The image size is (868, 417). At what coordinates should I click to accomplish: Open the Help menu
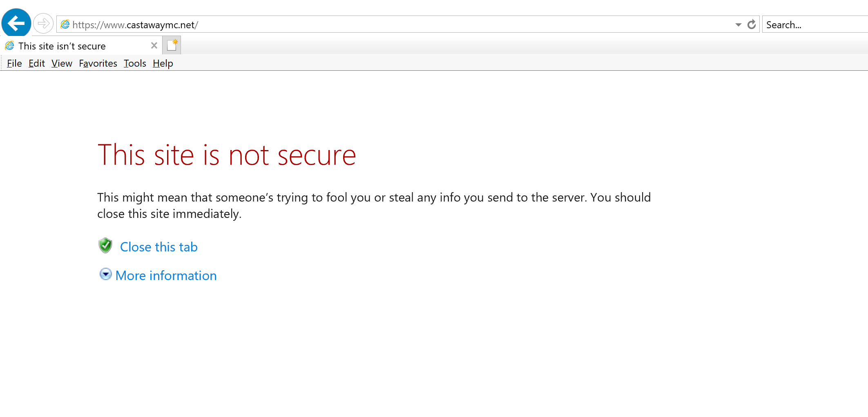click(x=163, y=63)
